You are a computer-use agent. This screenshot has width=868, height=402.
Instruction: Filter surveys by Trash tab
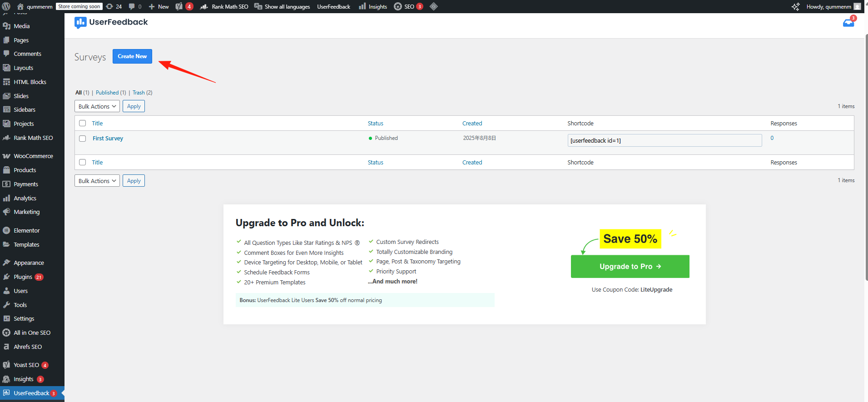coord(139,93)
